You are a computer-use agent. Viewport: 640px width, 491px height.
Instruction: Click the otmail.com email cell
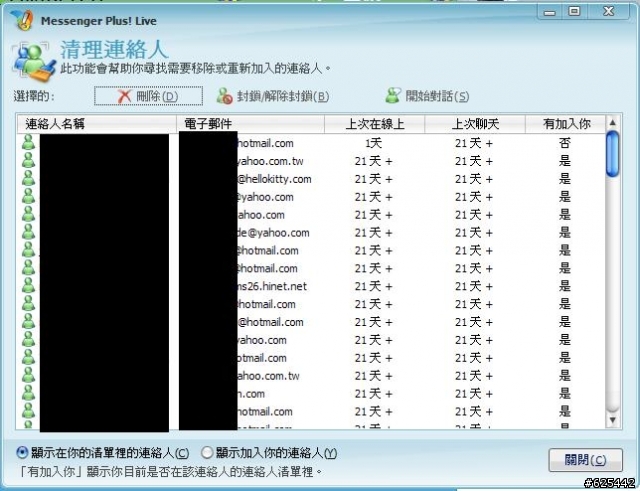(262, 358)
